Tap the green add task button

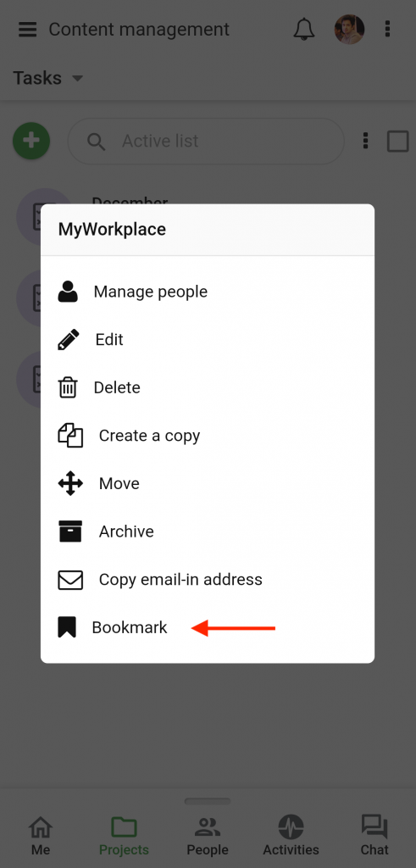coord(31,141)
